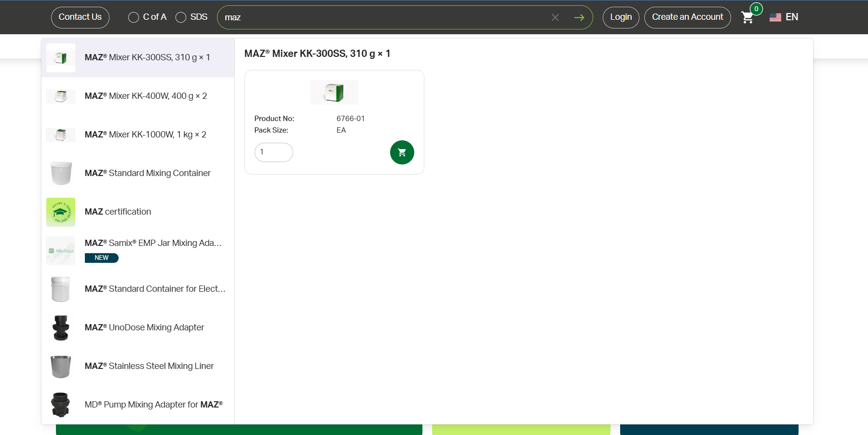This screenshot has width=868, height=435.
Task: Select the SDS radio button
Action: [x=181, y=17]
